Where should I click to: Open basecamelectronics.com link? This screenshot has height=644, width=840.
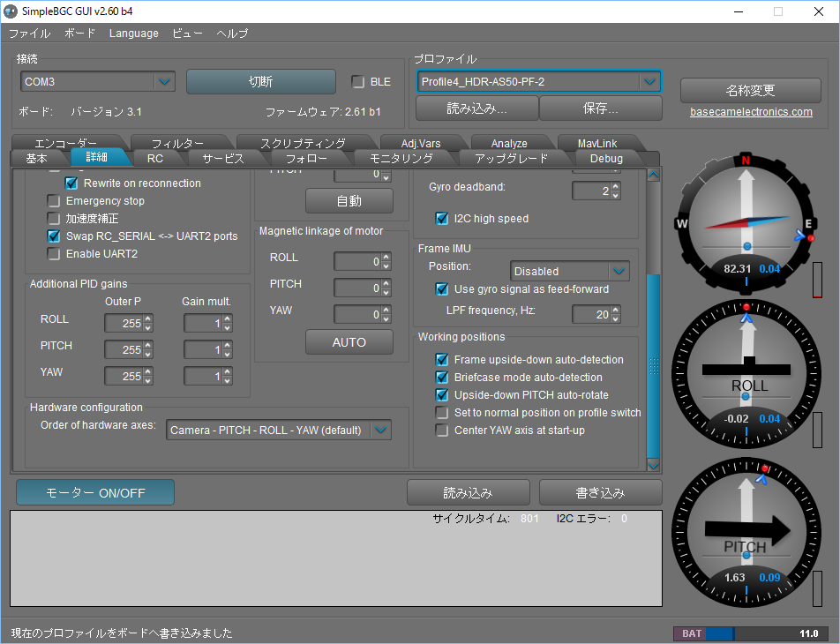(751, 112)
